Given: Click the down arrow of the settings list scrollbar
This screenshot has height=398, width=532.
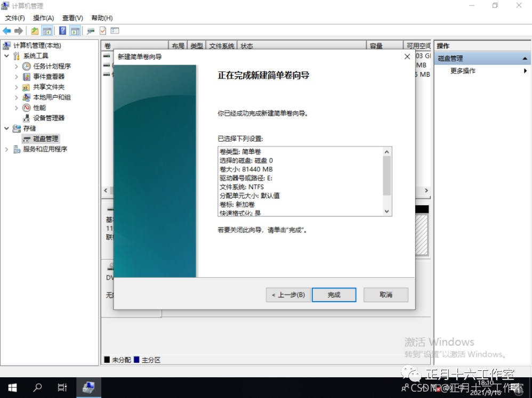Looking at the screenshot, I should [x=386, y=210].
